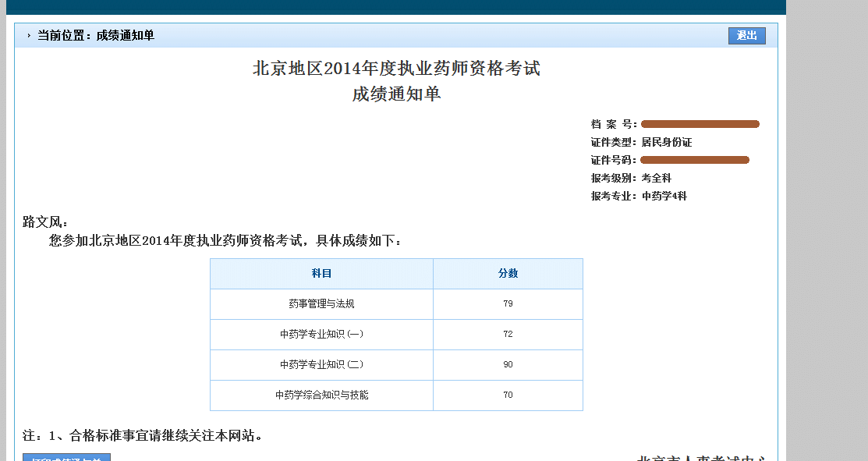Click the masked 证件号码 value bar
This screenshot has height=461, width=868.
click(x=695, y=159)
